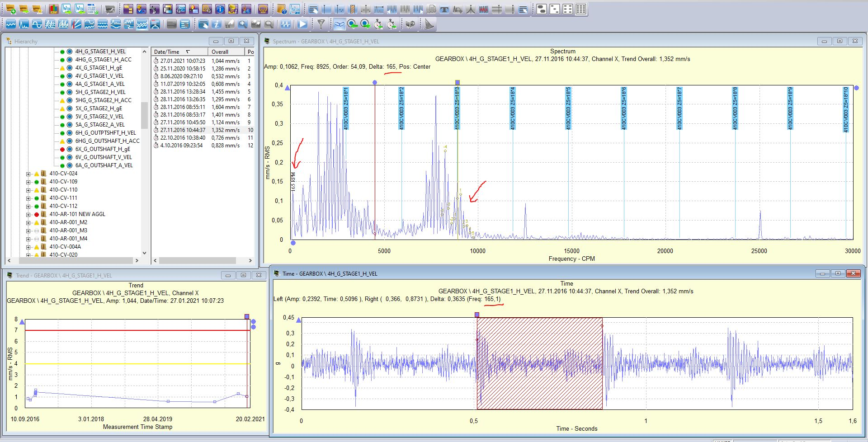Expand the 410-CV-109 tree node
The image size is (868, 442).
(x=28, y=182)
